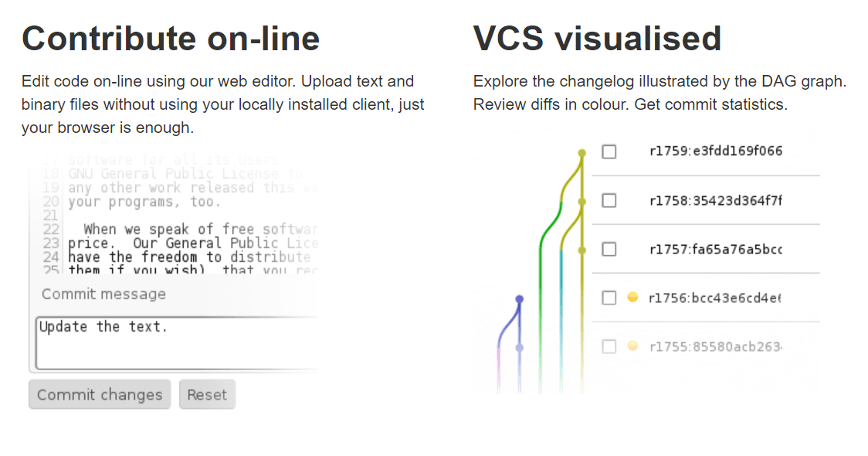
Task: Select the yellow graph node at r1757
Action: click(582, 250)
